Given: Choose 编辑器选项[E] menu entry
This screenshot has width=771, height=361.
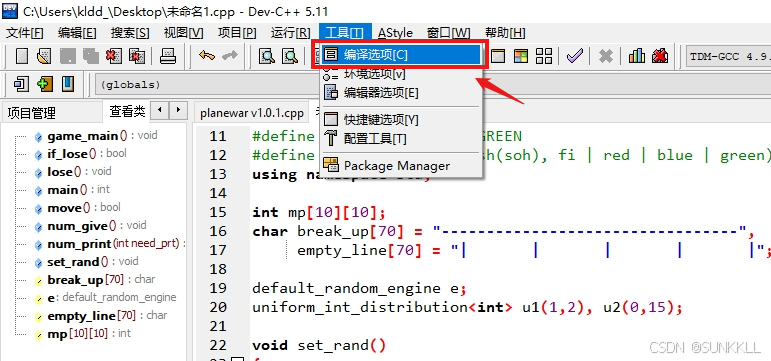Looking at the screenshot, I should click(x=400, y=92).
